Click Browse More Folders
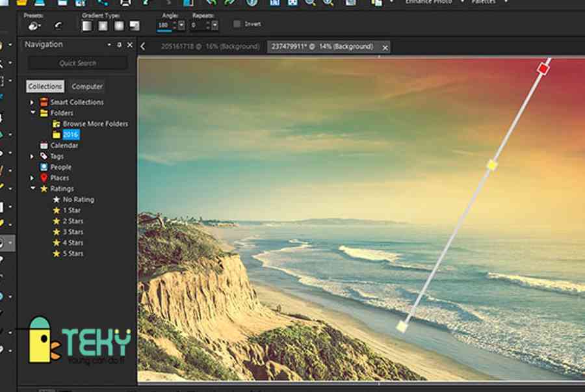This screenshot has height=392, width=585. [x=95, y=124]
